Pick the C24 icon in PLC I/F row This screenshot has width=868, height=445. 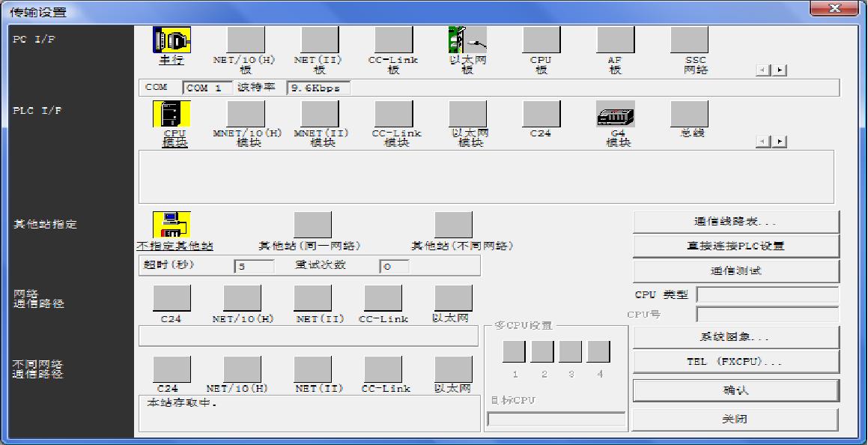tap(541, 114)
